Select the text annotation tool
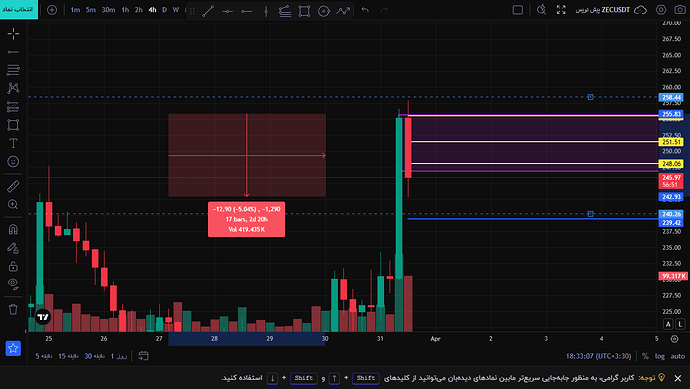Screen dimensions: 690x389 [x=13, y=143]
